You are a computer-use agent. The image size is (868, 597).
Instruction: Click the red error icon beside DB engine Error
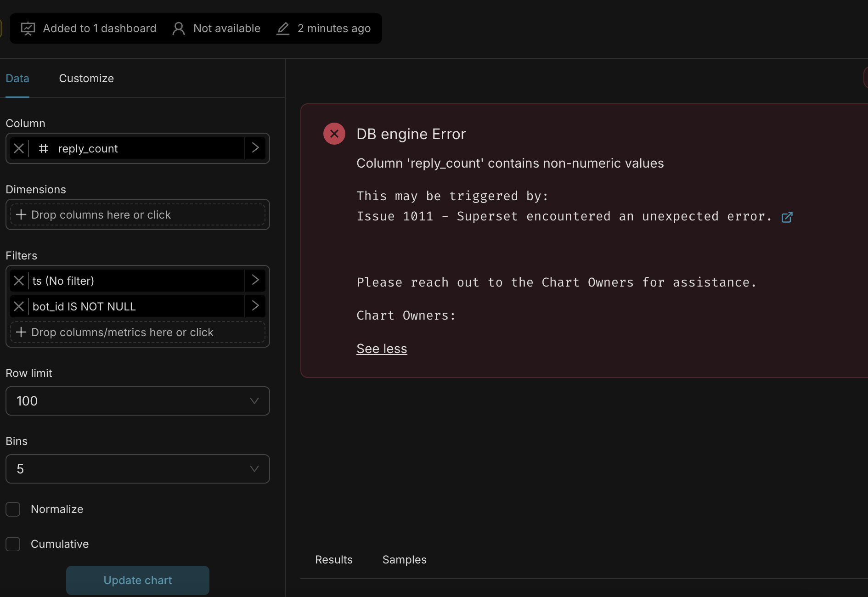click(334, 134)
